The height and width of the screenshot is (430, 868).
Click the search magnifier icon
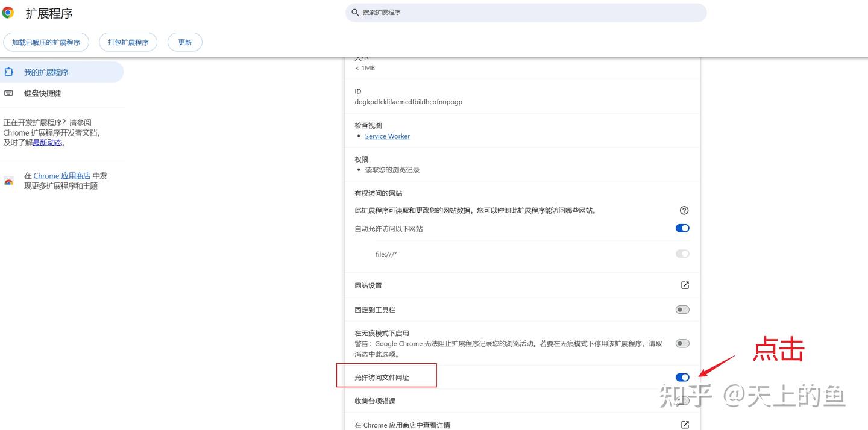click(356, 13)
